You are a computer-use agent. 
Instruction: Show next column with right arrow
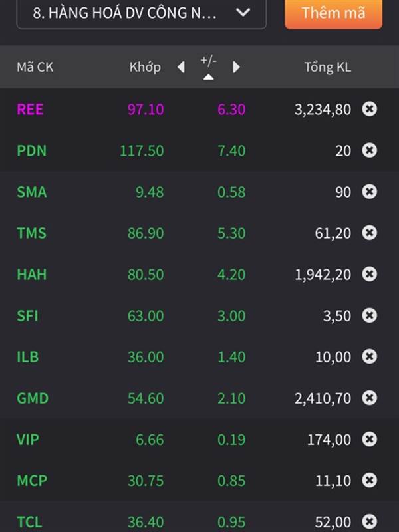pyautogui.click(x=236, y=67)
